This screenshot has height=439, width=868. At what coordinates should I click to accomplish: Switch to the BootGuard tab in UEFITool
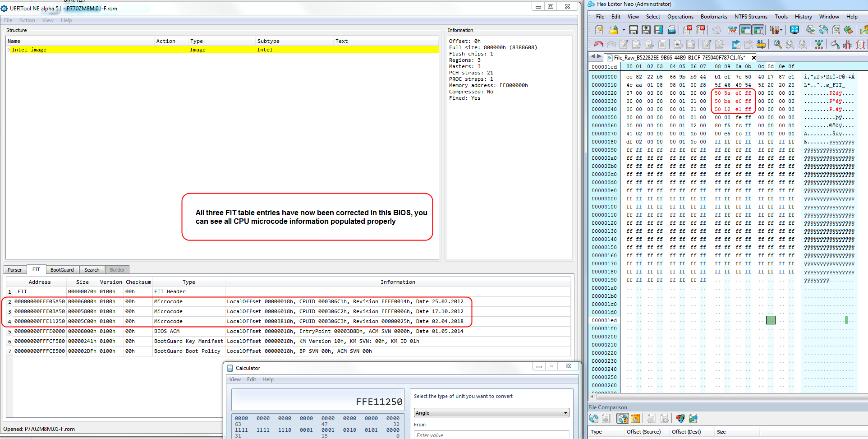coord(62,270)
